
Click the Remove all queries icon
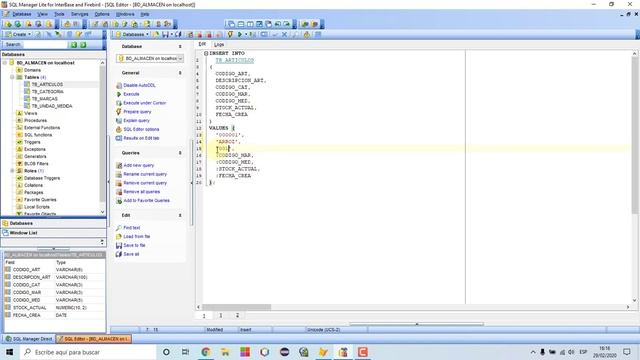point(119,192)
